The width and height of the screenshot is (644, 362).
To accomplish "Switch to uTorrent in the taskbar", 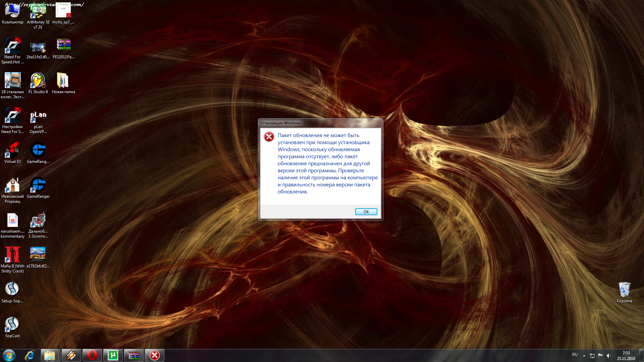I will 113,355.
